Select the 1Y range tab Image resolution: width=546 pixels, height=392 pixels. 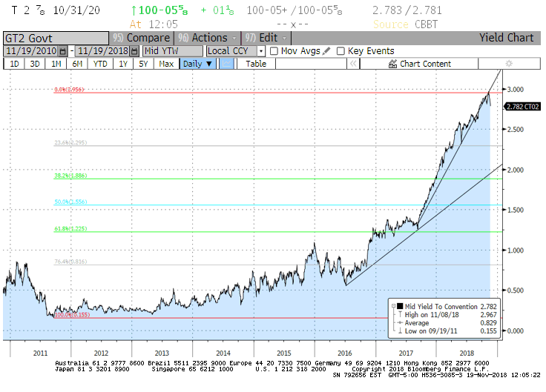pos(123,64)
